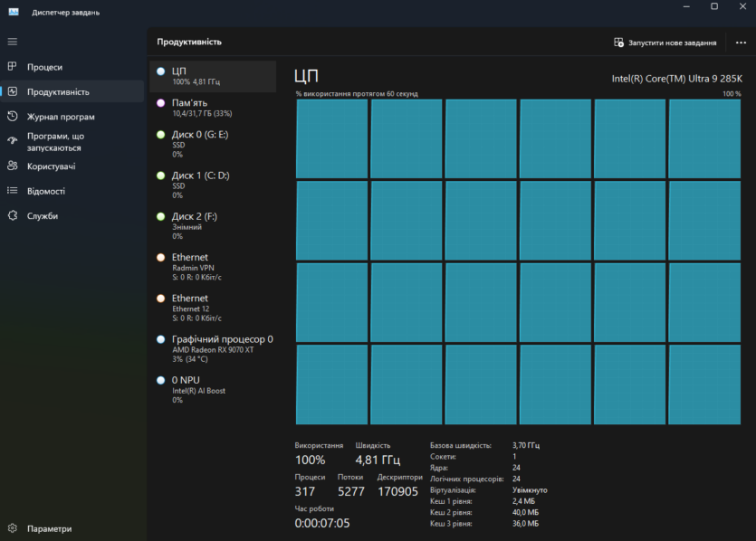
Task: Click the Продуктивність page header title
Action: 189,42
